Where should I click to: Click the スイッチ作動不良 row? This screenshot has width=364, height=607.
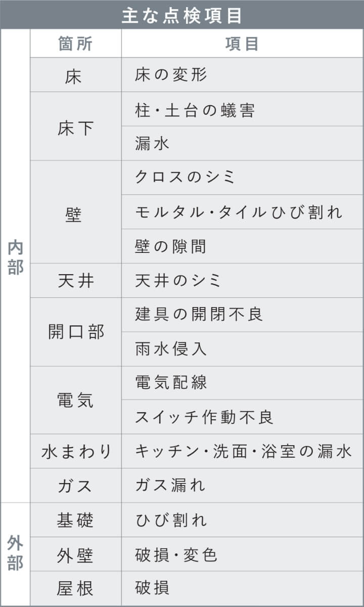click(242, 417)
